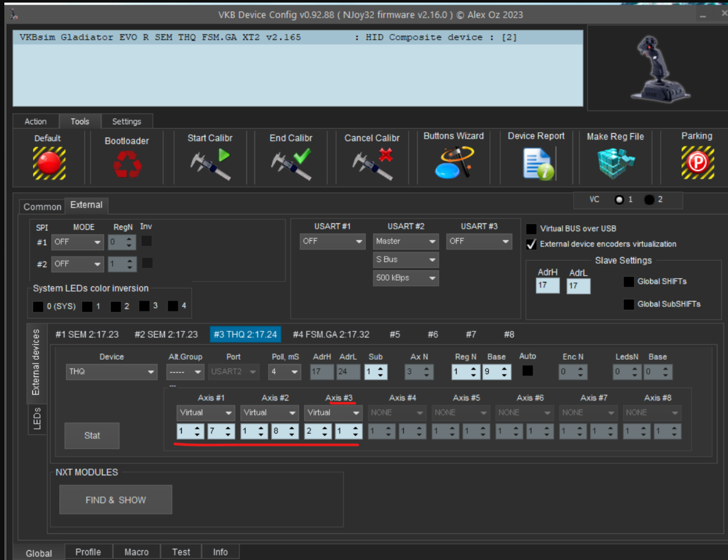Click the FIND & SHOW button
This screenshot has width=728, height=560.
pyautogui.click(x=116, y=500)
